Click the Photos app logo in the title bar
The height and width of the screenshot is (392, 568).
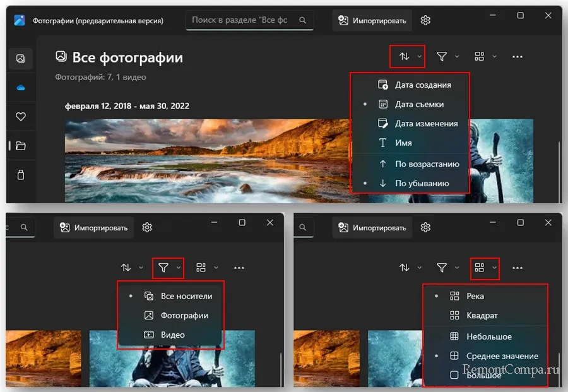coord(20,20)
